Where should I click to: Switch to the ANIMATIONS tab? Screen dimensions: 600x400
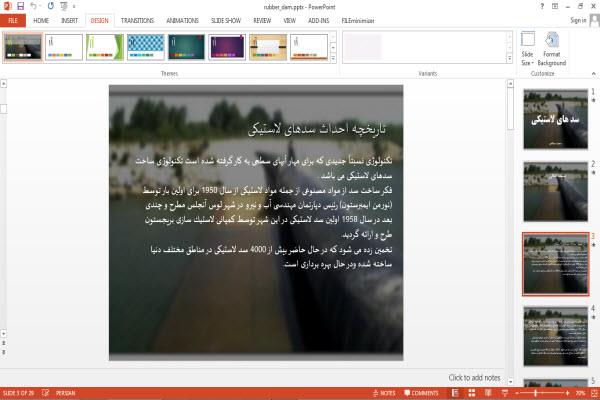(183, 21)
